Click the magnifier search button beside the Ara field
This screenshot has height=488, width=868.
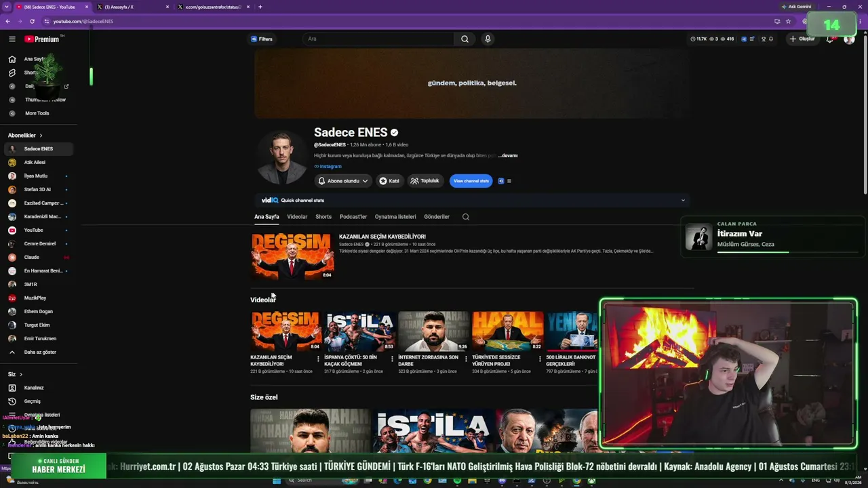(465, 39)
